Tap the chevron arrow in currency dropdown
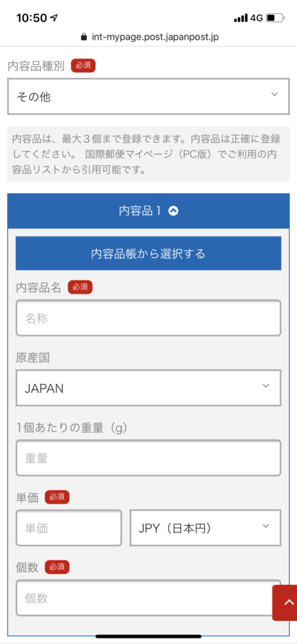Viewport: 297px width, 644px height. 266,526
